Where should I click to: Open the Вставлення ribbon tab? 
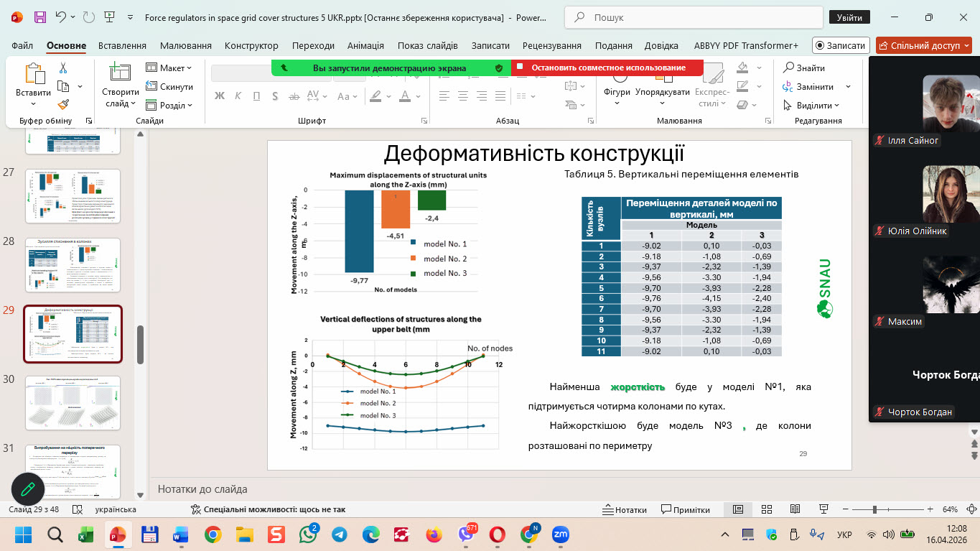(122, 45)
